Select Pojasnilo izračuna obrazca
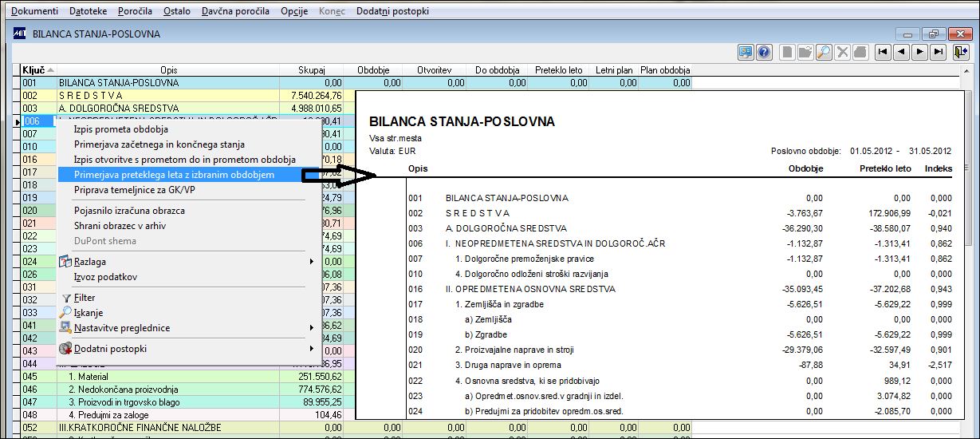 129,211
